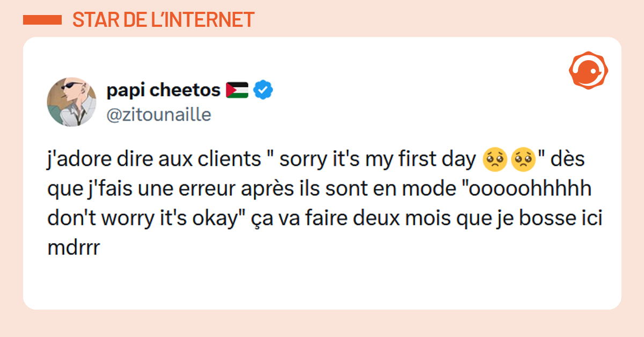Click the orange bar beside the heading

42,20
